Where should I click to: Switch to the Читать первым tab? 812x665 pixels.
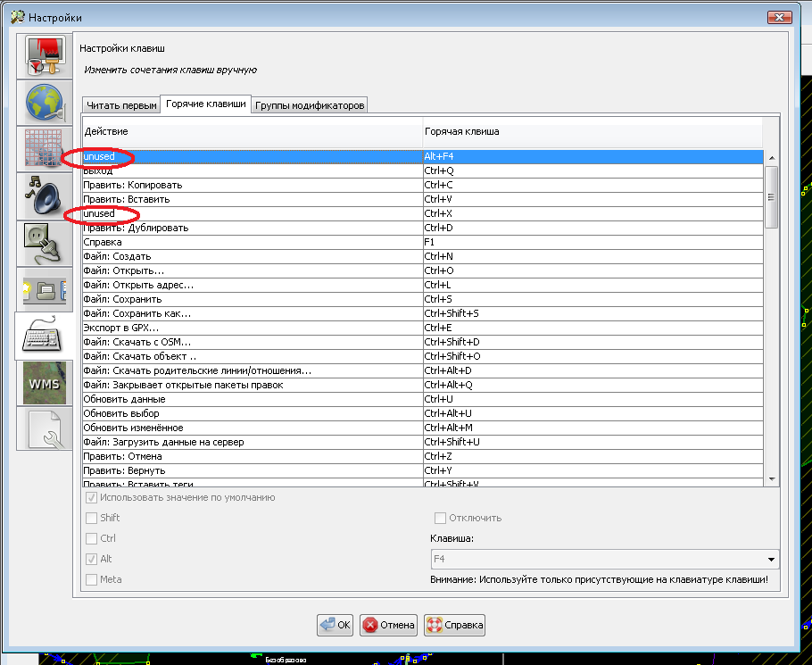(x=121, y=105)
